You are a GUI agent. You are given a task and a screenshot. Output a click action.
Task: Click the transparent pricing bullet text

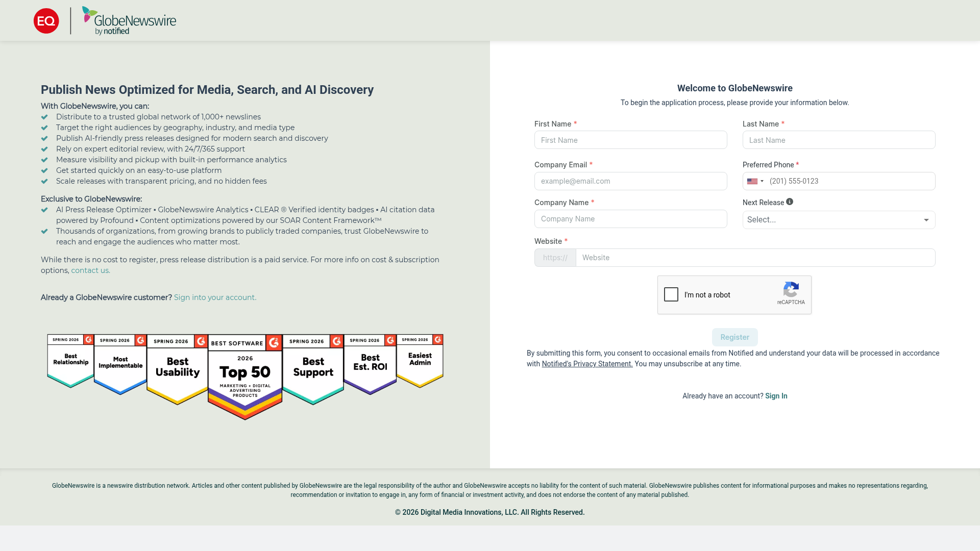click(161, 181)
